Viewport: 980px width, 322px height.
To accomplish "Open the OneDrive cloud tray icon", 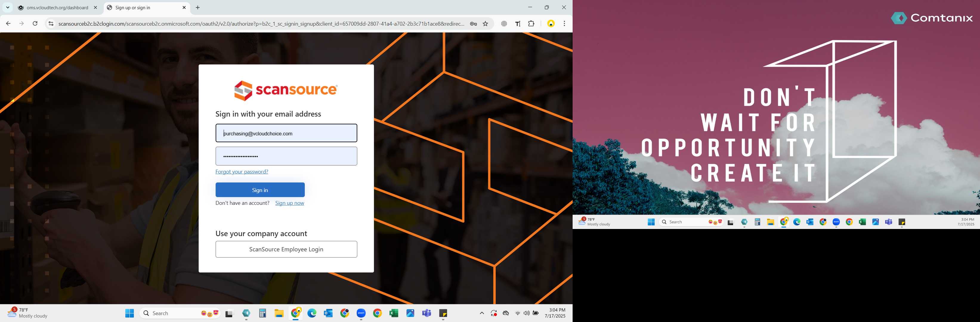I will 506,313.
